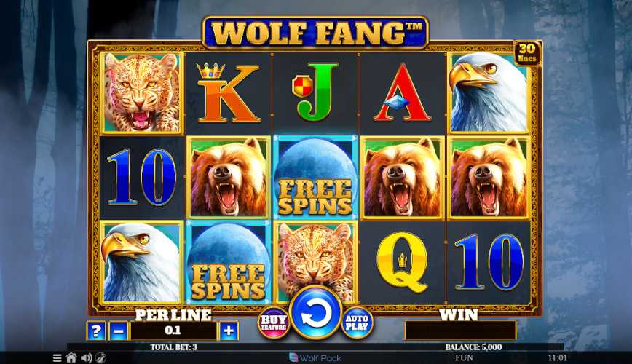The height and width of the screenshot is (364, 632).
Task: Click the Win amount display box
Action: (460, 330)
